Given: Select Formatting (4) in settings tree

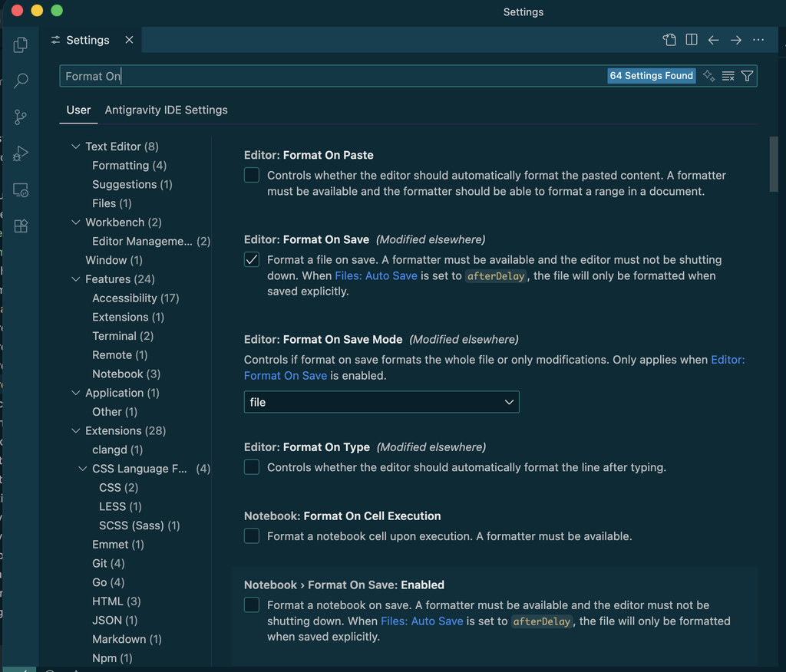Looking at the screenshot, I should [x=129, y=166].
